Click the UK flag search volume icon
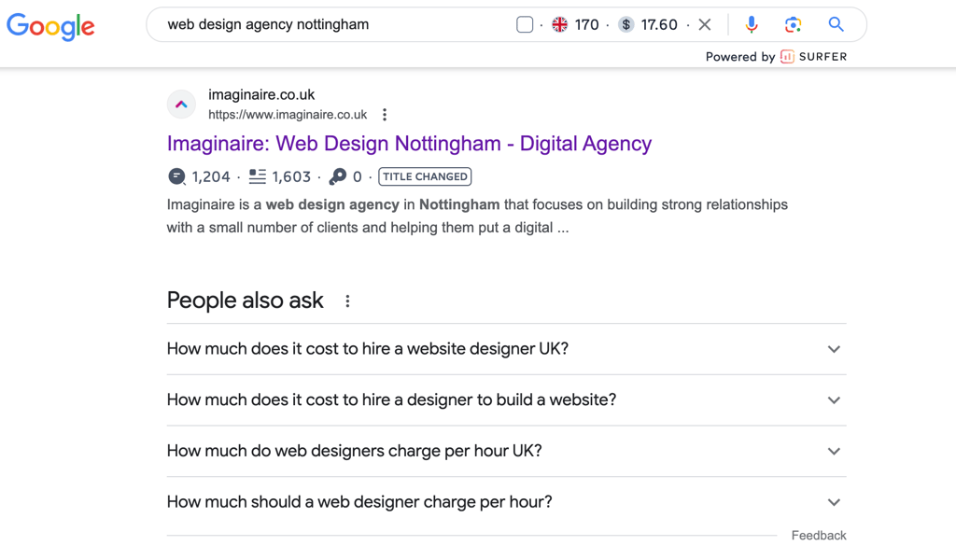The height and width of the screenshot is (560, 956). point(560,24)
